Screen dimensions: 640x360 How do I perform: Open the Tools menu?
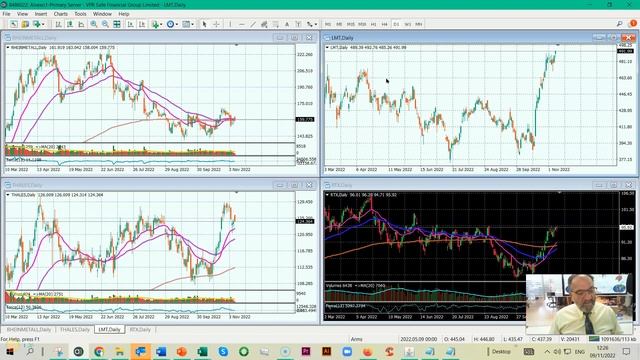pos(80,14)
